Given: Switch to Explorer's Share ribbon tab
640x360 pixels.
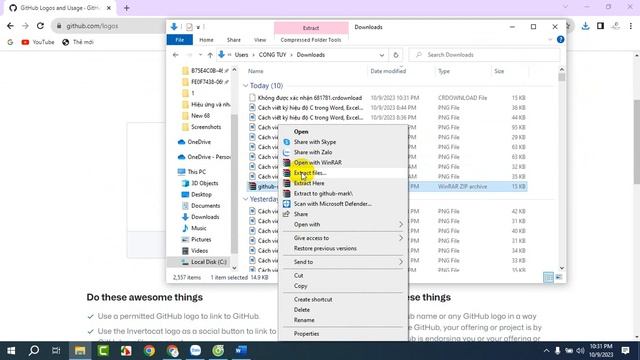Looking at the screenshot, I should point(233,40).
